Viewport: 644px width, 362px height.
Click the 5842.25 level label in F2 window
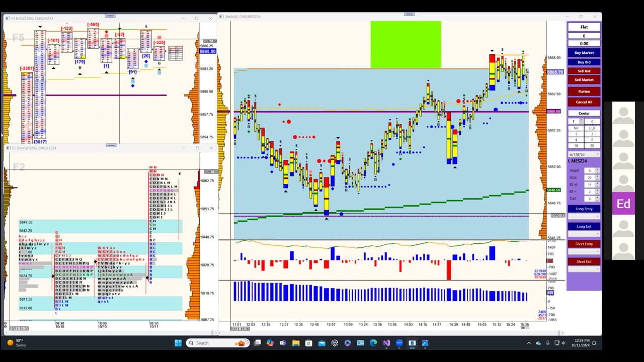tap(26, 231)
